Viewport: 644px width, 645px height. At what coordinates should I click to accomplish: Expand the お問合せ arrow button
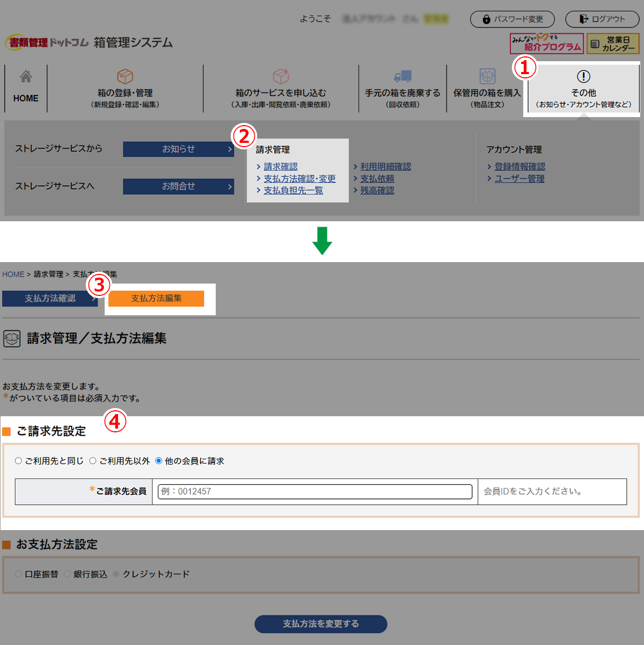coord(230,186)
